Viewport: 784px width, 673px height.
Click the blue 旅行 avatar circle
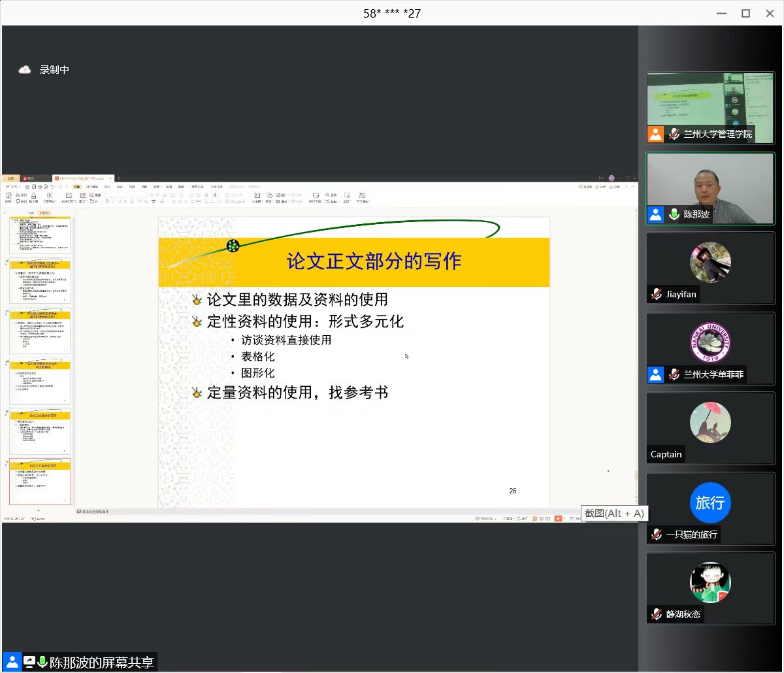coord(710,502)
